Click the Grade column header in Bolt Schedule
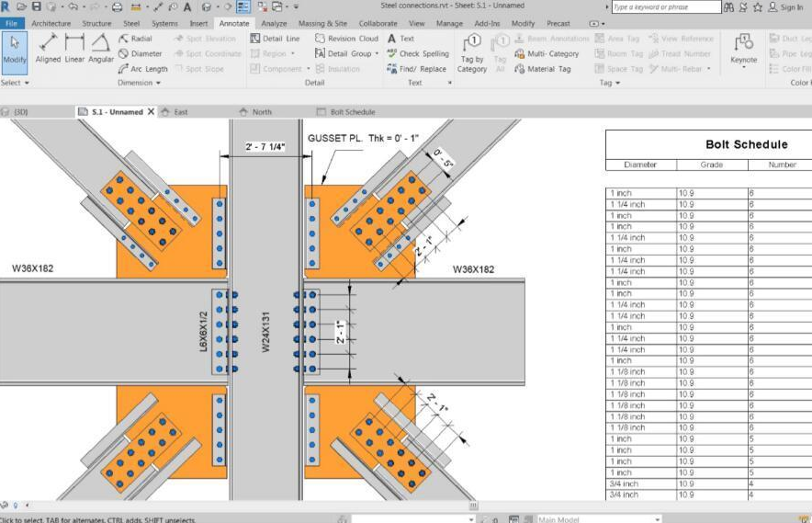The image size is (812, 523). pos(712,165)
